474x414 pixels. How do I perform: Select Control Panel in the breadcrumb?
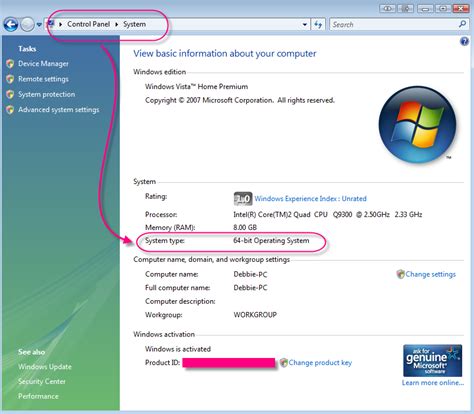(88, 24)
